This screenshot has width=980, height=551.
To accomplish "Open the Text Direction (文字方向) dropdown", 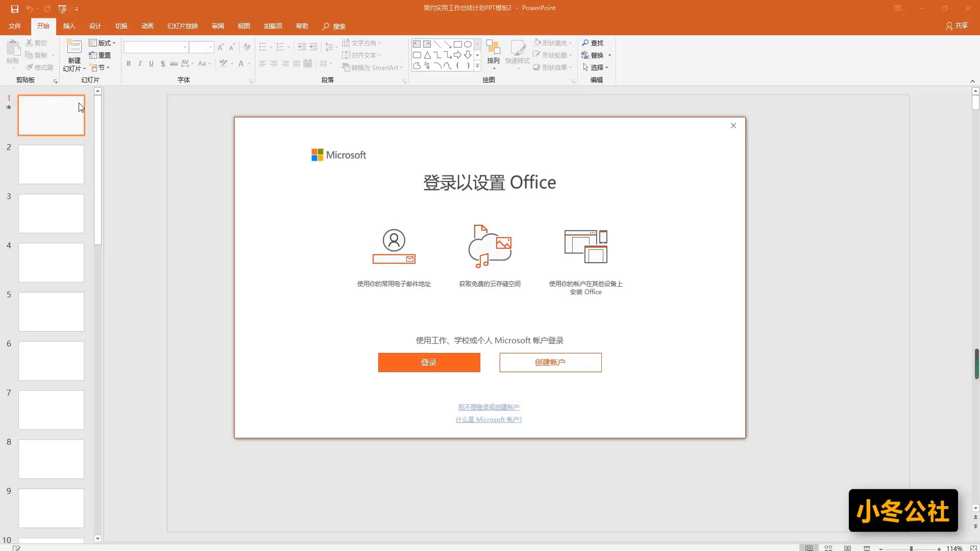I will (x=361, y=43).
